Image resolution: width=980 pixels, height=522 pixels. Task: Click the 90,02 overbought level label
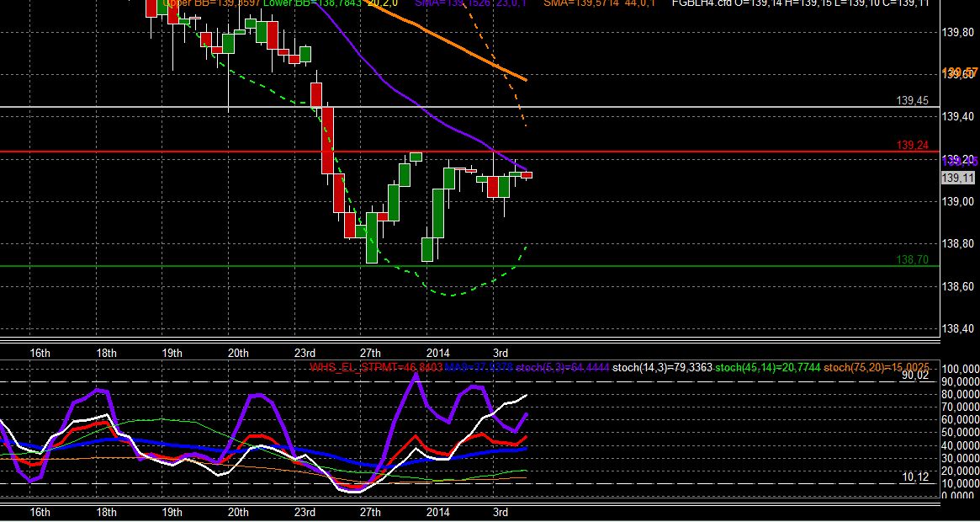915,376
